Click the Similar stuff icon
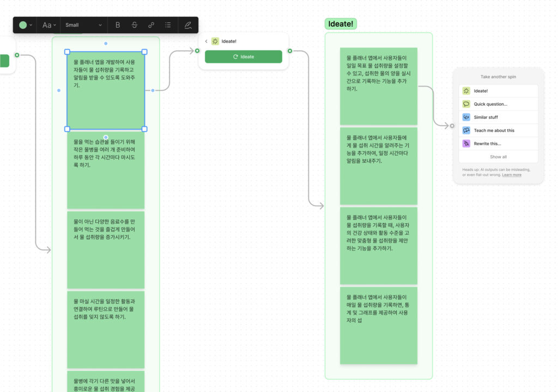Image resolution: width=558 pixels, height=392 pixels. (466, 118)
